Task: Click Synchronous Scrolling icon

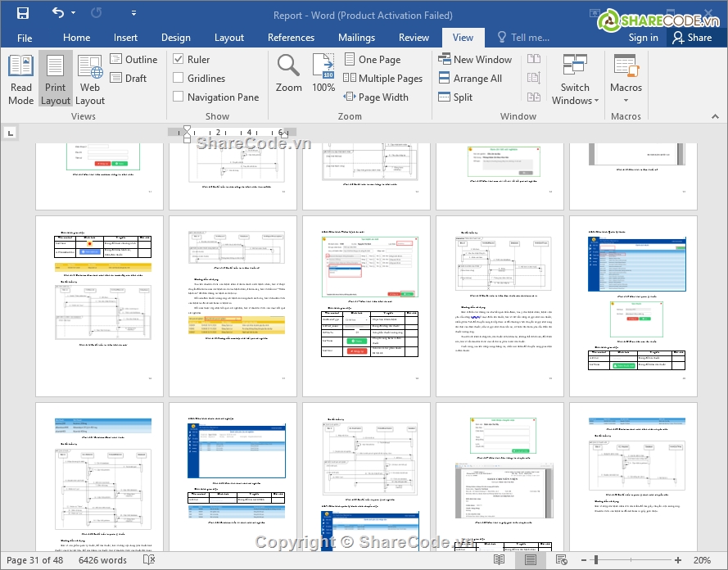Action: click(534, 78)
